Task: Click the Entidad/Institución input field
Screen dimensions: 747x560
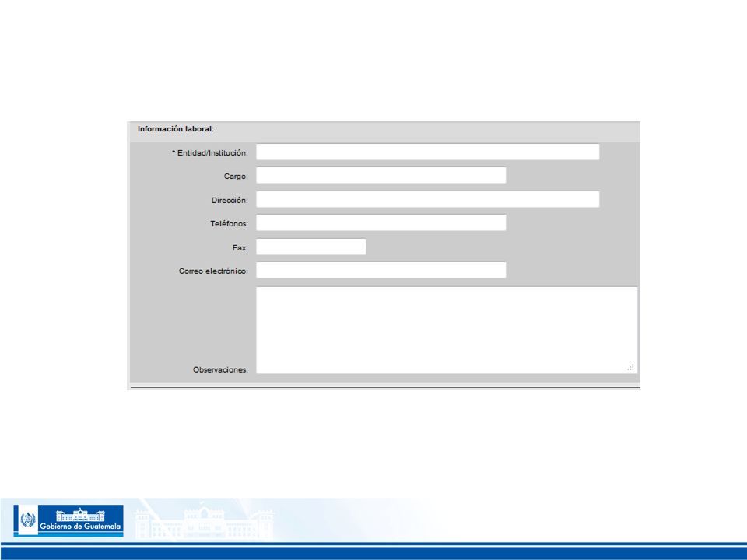Action: pos(428,152)
